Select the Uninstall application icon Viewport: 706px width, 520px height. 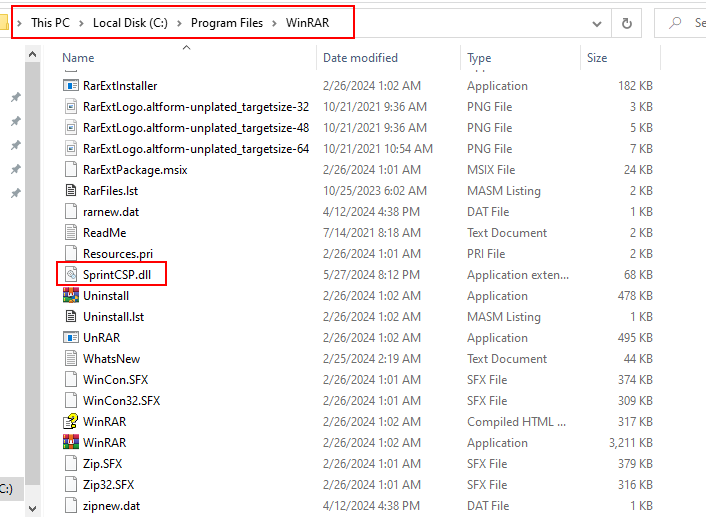[x=71, y=296]
